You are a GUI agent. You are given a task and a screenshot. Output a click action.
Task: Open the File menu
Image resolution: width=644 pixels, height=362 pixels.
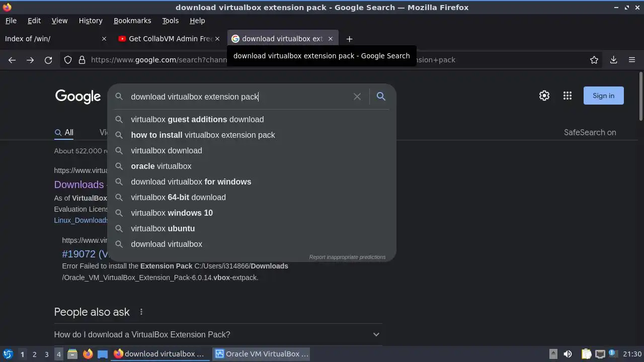tap(11, 21)
